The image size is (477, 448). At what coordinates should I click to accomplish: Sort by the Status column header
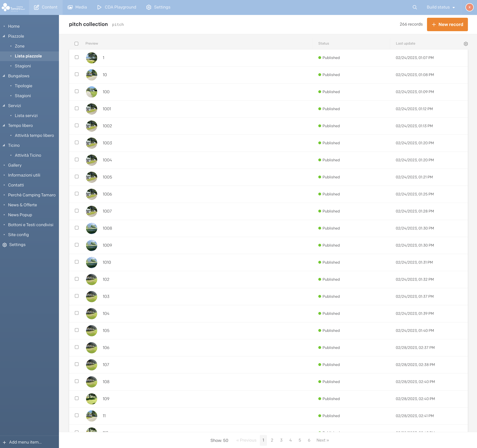(x=323, y=43)
